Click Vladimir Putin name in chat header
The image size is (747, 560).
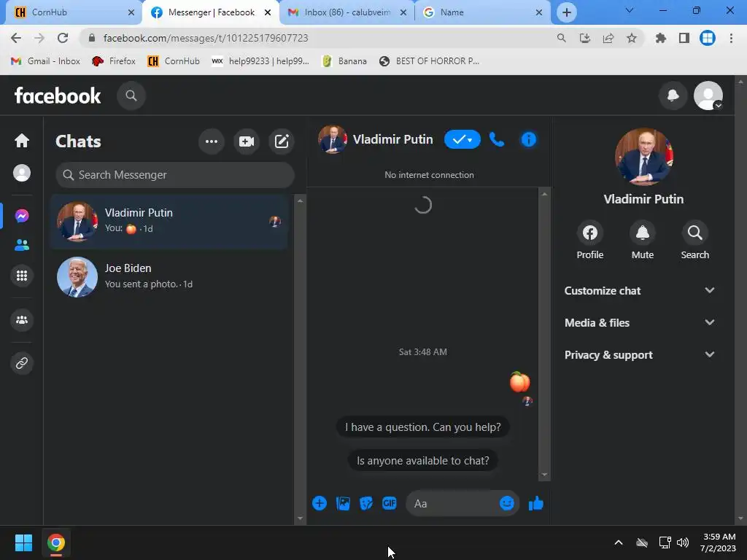[x=392, y=139]
